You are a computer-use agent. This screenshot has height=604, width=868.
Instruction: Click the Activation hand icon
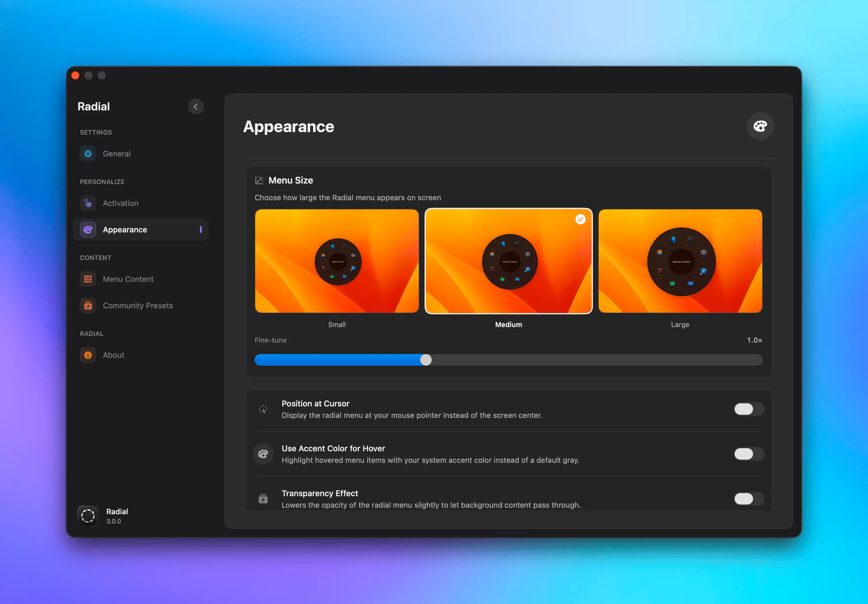pyautogui.click(x=88, y=203)
